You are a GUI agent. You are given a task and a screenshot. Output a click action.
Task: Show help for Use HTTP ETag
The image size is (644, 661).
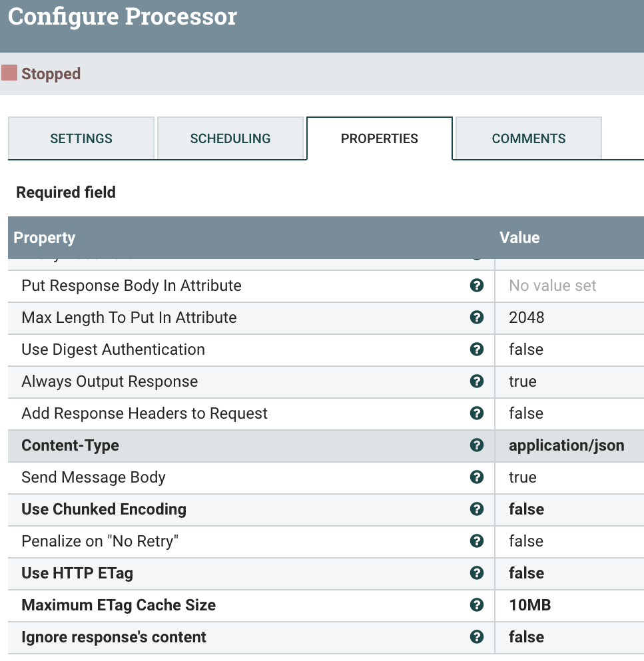coord(476,573)
